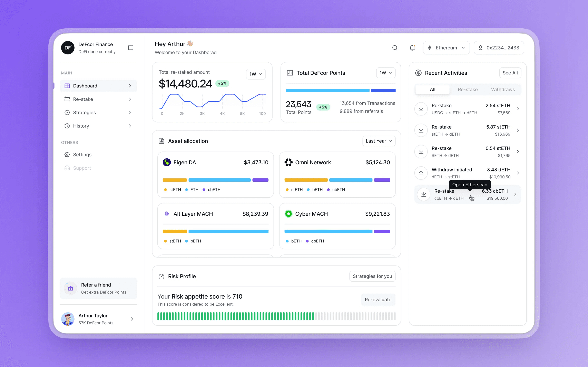
Task: Click the See All button
Action: [x=510, y=73]
